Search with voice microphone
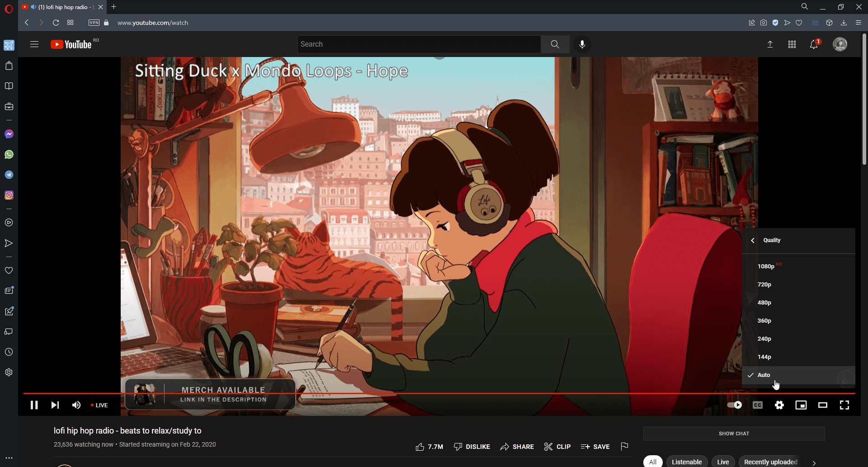The width and height of the screenshot is (868, 467). [x=582, y=44]
